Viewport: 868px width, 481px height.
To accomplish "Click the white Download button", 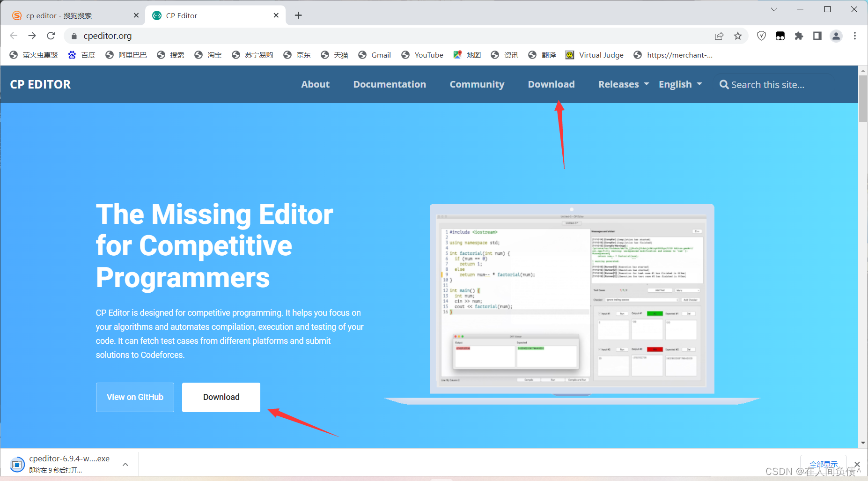I will (x=221, y=397).
